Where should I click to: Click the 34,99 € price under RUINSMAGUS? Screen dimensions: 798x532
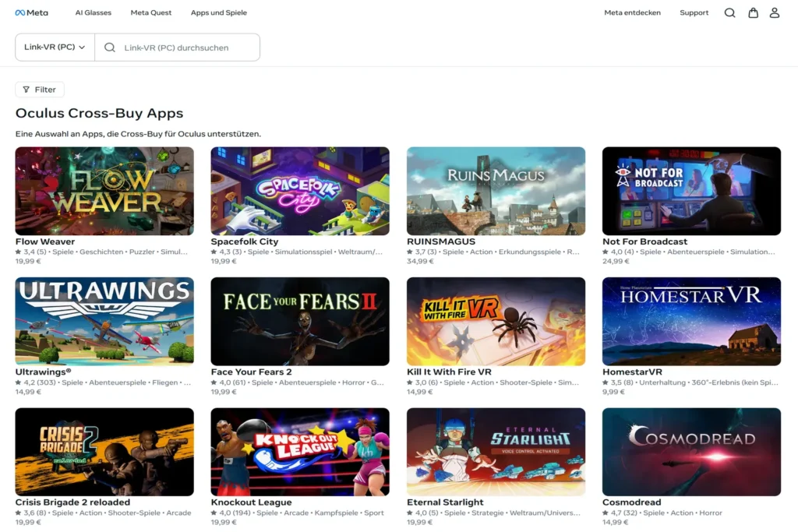coord(420,262)
